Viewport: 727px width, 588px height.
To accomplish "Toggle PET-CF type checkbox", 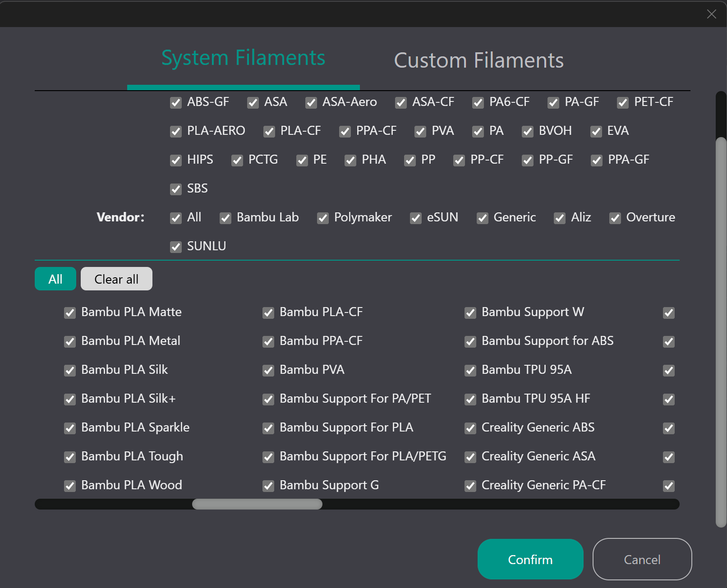I will click(623, 103).
